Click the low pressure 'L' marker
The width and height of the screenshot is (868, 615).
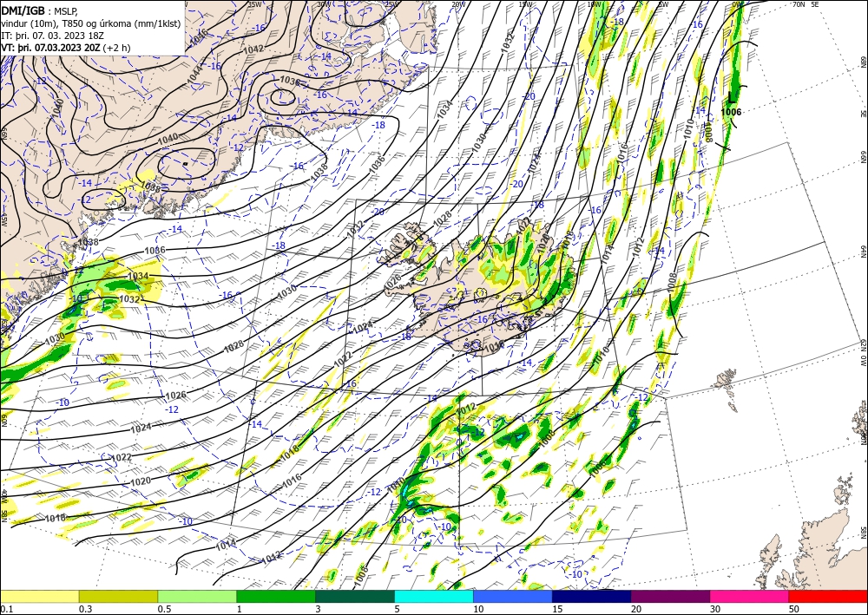click(732, 98)
